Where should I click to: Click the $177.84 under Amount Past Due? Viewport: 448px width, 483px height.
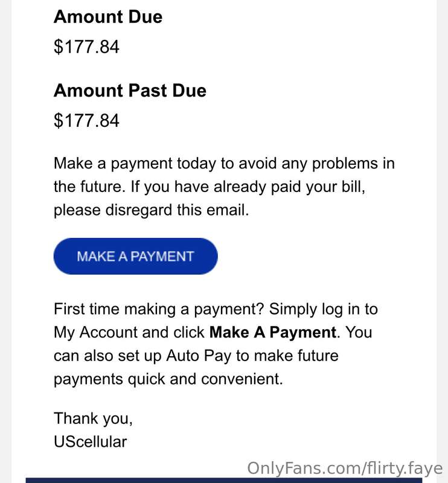[x=86, y=120]
